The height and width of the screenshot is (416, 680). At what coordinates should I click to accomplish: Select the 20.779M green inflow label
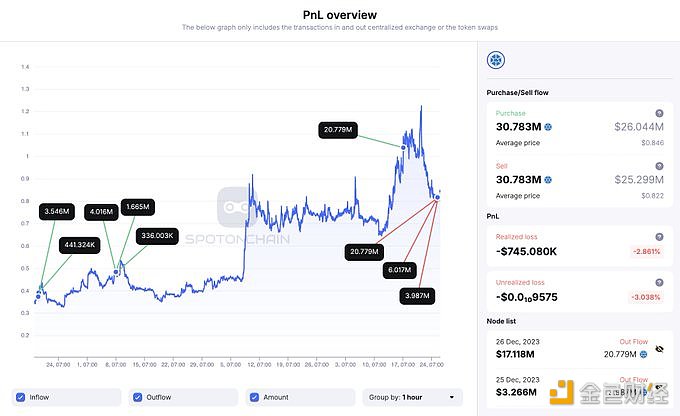click(x=338, y=130)
